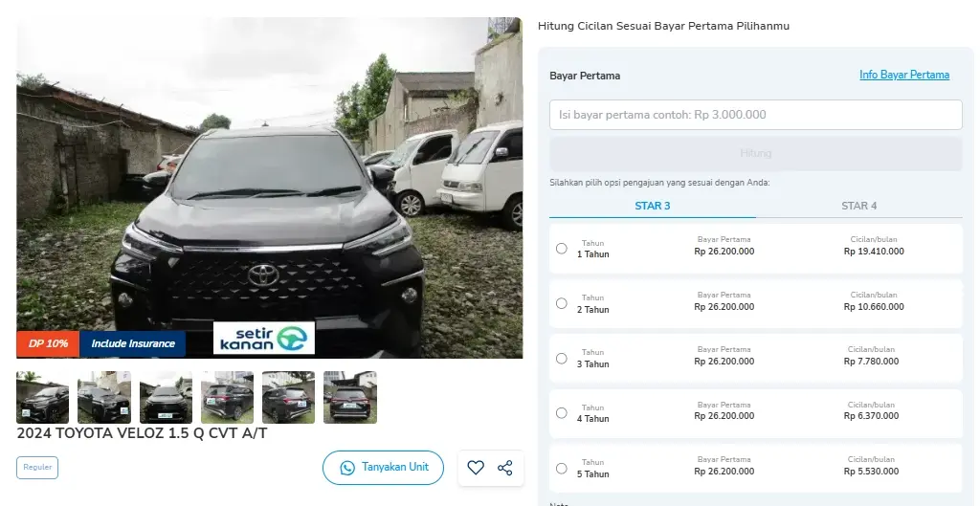Pick the 4 Tahun tenor option
The width and height of the screenshot is (980, 506).
pos(562,413)
